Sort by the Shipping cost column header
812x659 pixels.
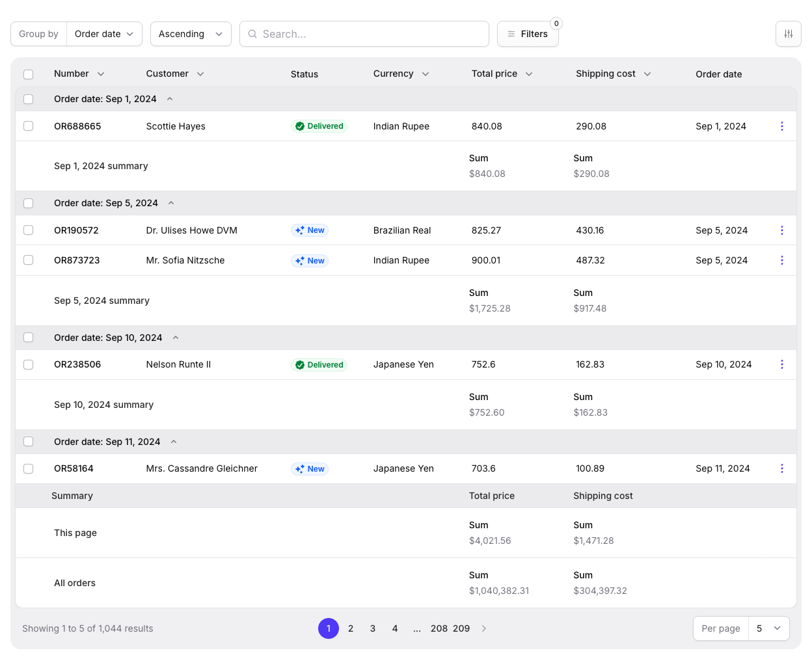(613, 74)
